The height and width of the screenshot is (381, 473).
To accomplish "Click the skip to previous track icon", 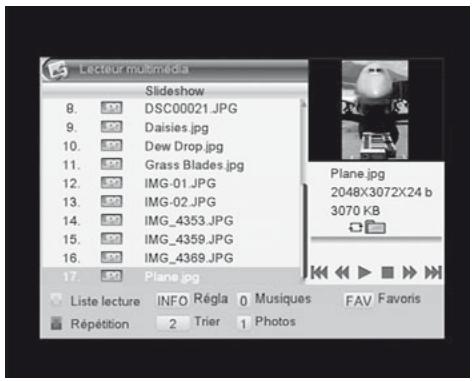I will 319,272.
